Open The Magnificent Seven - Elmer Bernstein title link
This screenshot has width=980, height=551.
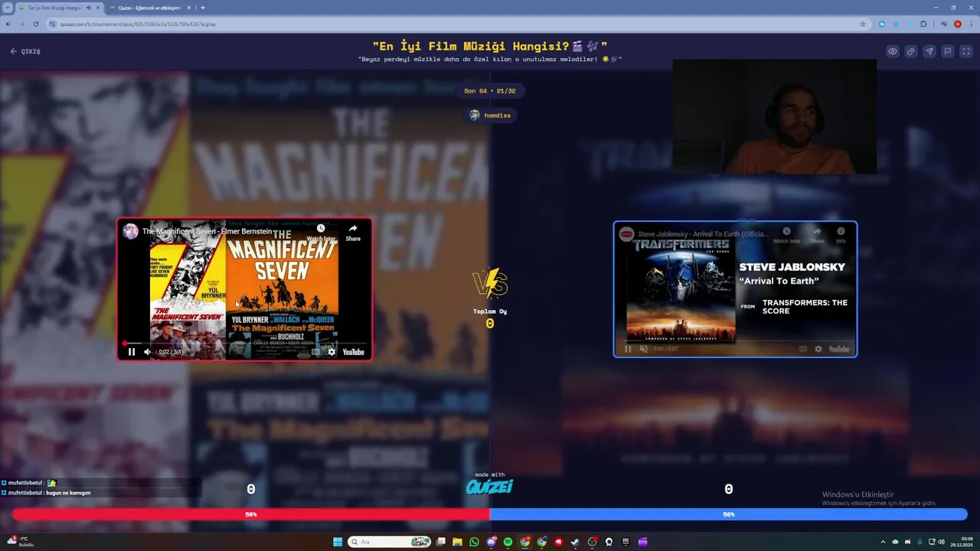point(207,231)
